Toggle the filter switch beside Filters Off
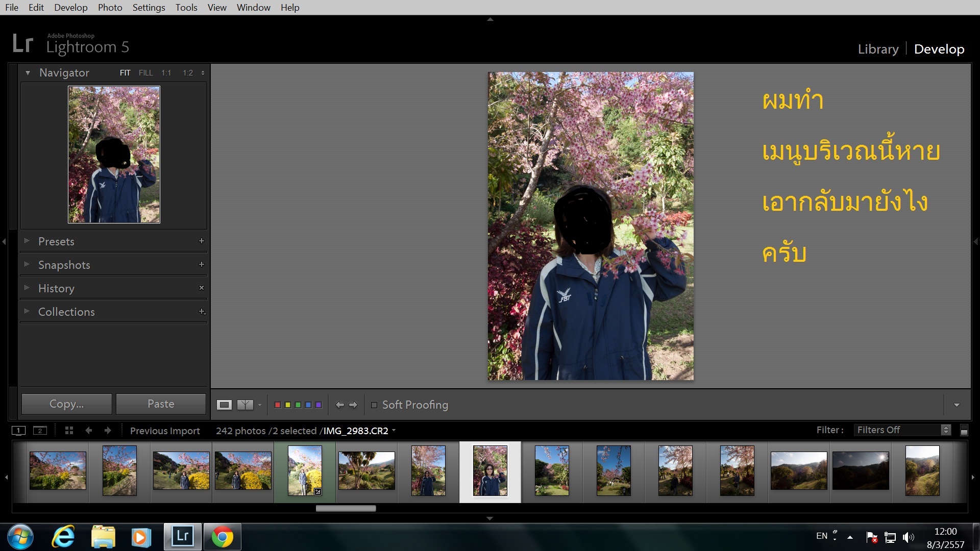 pos(964,430)
